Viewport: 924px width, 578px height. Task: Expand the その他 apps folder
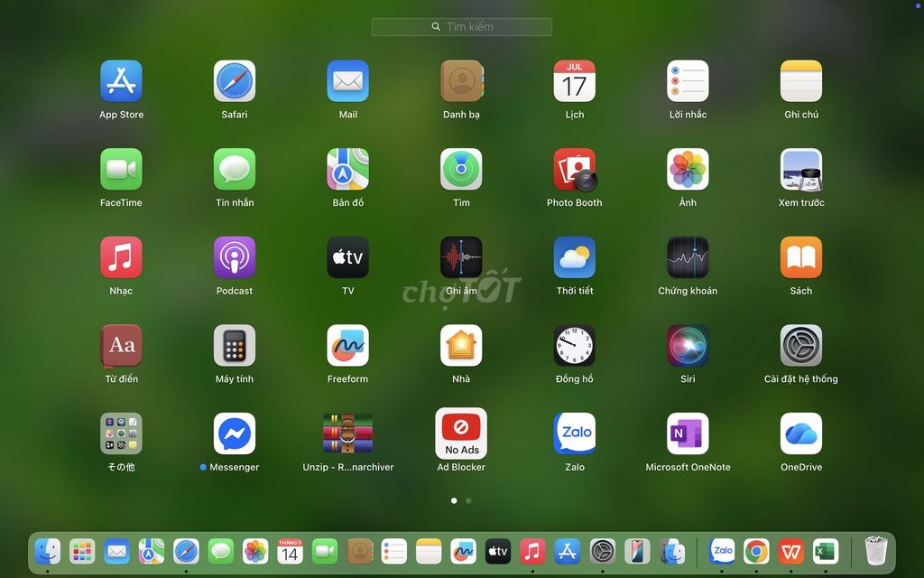pos(121,433)
